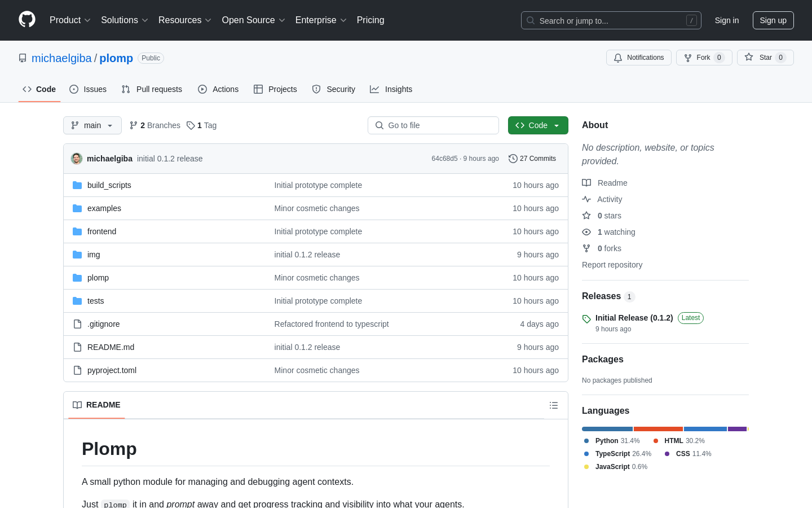This screenshot has width=812, height=508.
Task: Click the tests folder icon
Action: pyautogui.click(x=77, y=301)
